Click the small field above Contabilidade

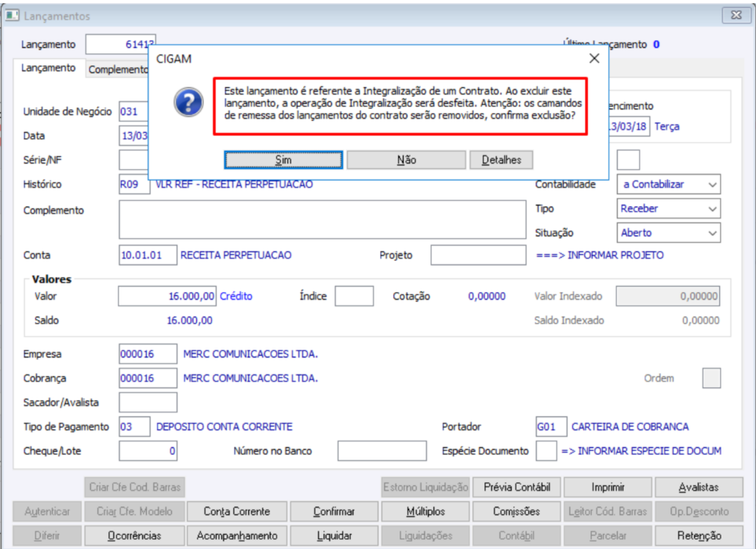coord(628,159)
